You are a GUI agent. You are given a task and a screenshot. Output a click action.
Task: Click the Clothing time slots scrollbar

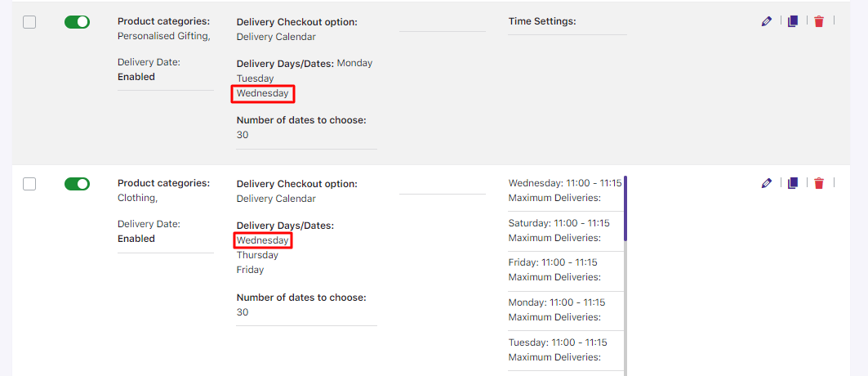click(x=625, y=208)
